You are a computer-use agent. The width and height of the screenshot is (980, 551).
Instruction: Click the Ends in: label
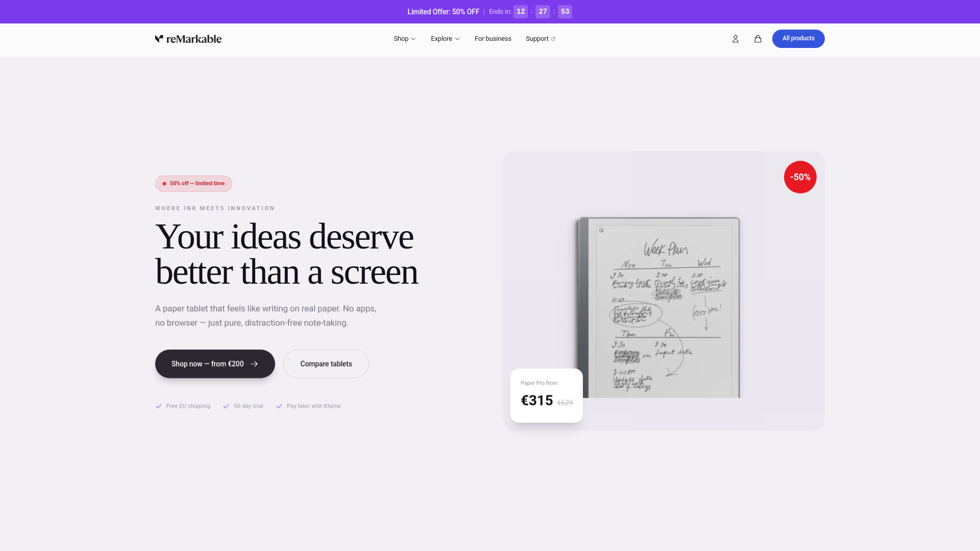click(x=500, y=12)
